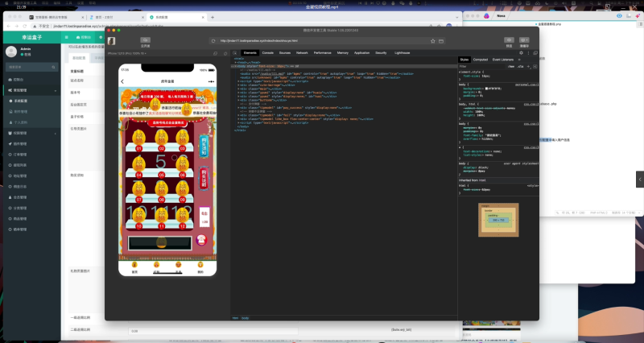644x343 pixels.
Task: Click the profile avatar in the developer tool
Action: (111, 41)
